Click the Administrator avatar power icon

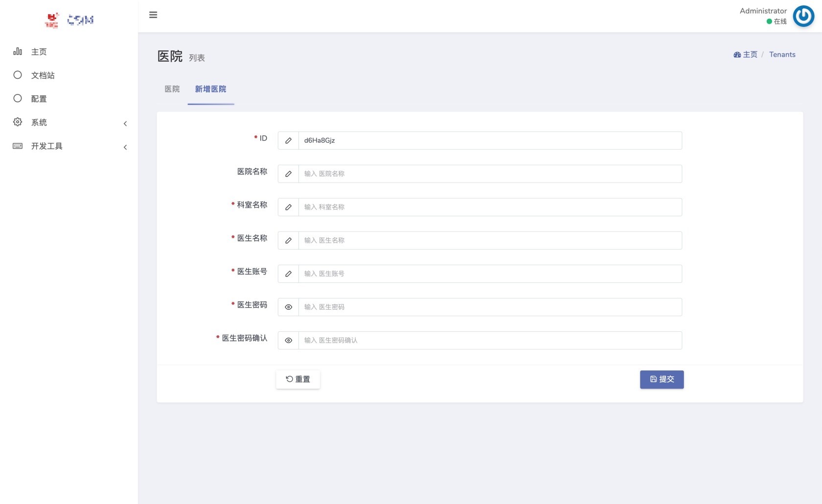click(x=803, y=16)
